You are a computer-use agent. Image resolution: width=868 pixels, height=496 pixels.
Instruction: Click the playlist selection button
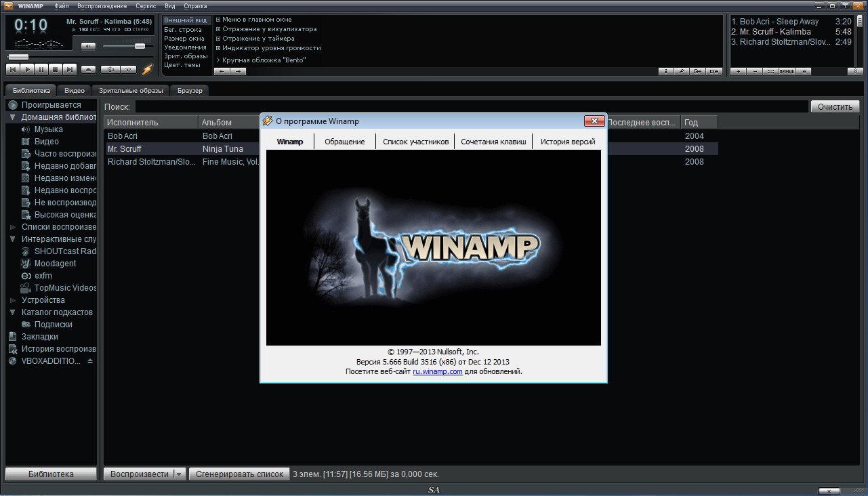click(770, 71)
